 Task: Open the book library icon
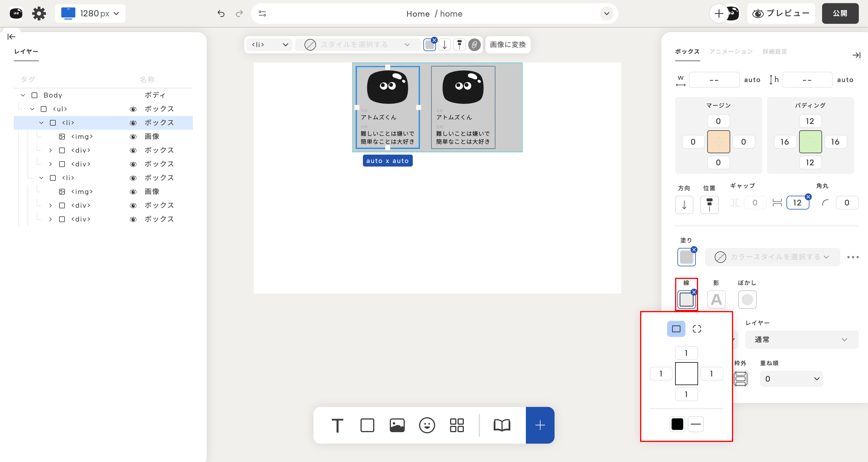pyautogui.click(x=502, y=425)
